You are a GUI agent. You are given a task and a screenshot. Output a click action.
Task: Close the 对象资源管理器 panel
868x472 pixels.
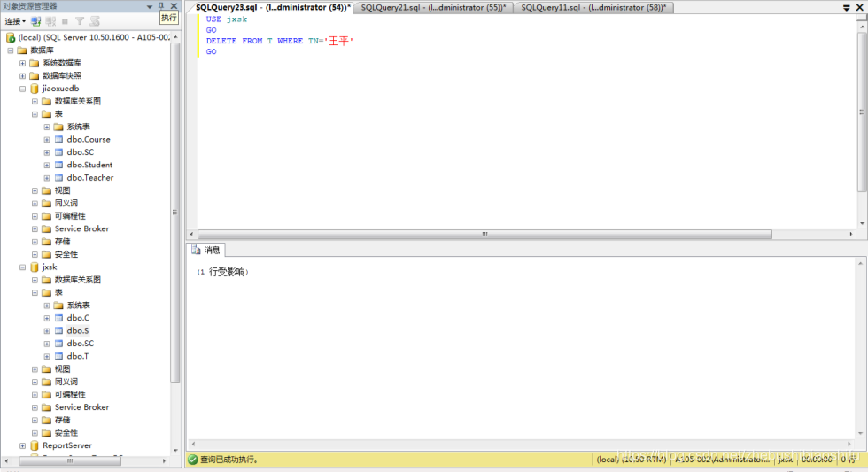tap(174, 6)
